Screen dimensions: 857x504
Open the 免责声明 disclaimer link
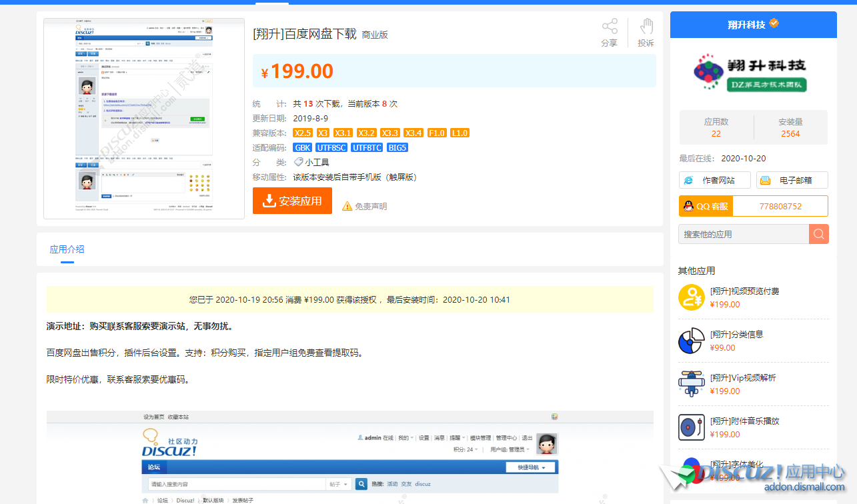point(371,207)
